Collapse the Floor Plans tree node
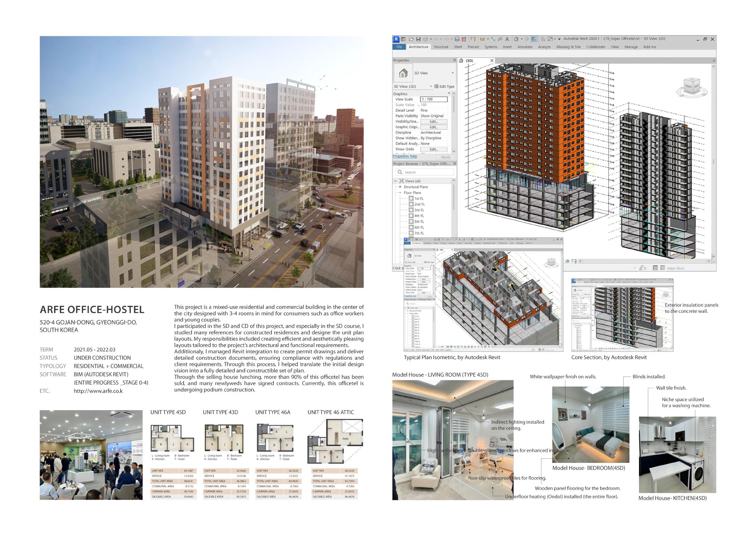756x535 pixels. [400, 193]
